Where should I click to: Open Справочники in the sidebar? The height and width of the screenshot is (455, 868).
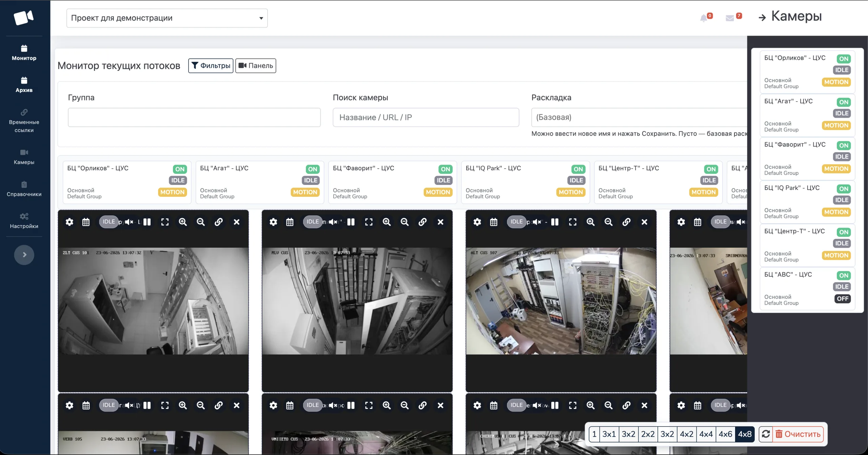pyautogui.click(x=24, y=189)
